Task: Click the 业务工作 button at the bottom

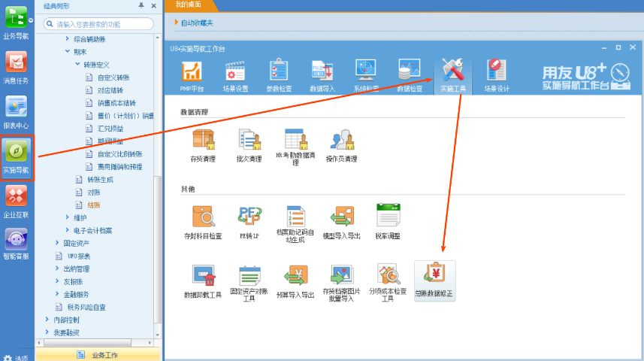Action: coord(98,354)
